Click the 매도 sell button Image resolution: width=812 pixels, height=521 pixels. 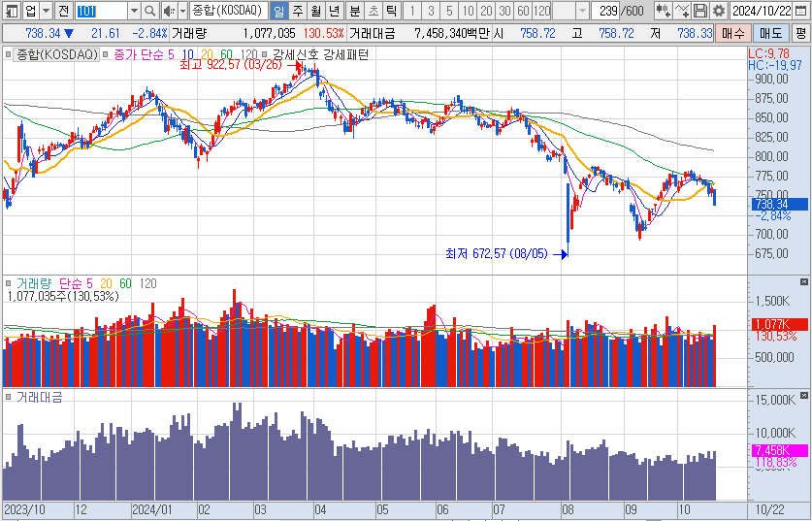click(770, 34)
